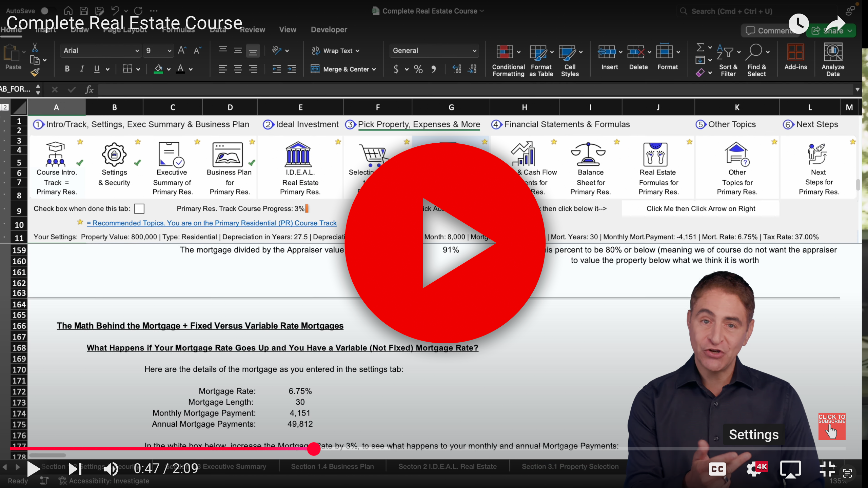Open Conditional Formatting dropdown
Image resolution: width=868 pixels, height=488 pixels.
click(508, 60)
